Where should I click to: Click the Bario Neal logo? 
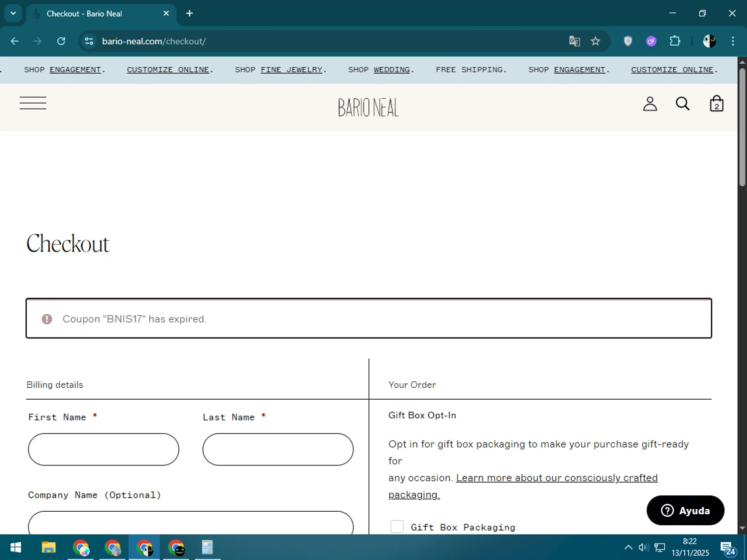pyautogui.click(x=369, y=108)
